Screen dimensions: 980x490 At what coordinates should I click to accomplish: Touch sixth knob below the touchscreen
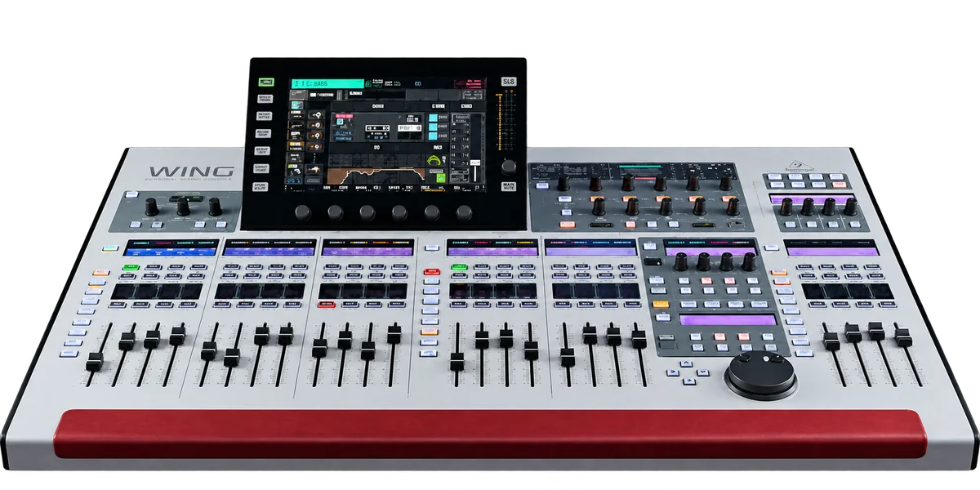pyautogui.click(x=464, y=212)
